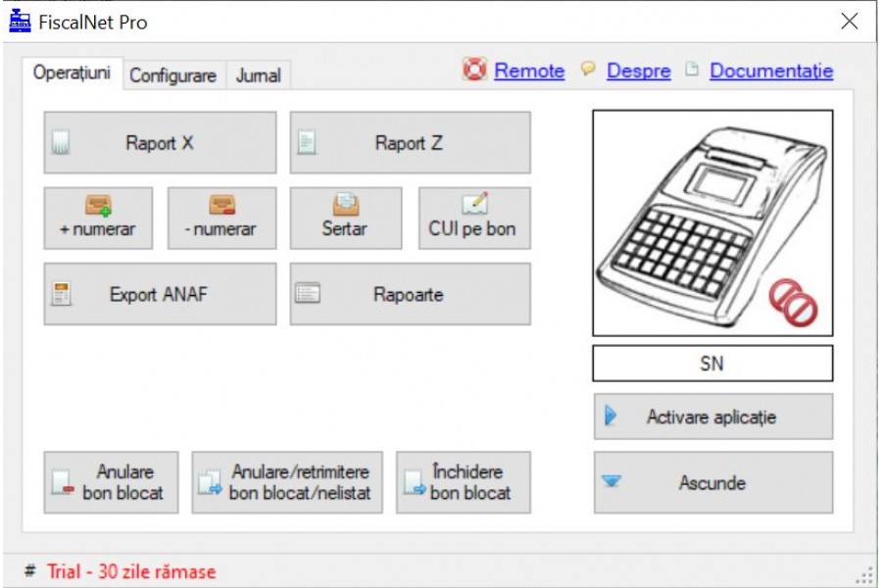Run the Raport X button

coord(161,142)
